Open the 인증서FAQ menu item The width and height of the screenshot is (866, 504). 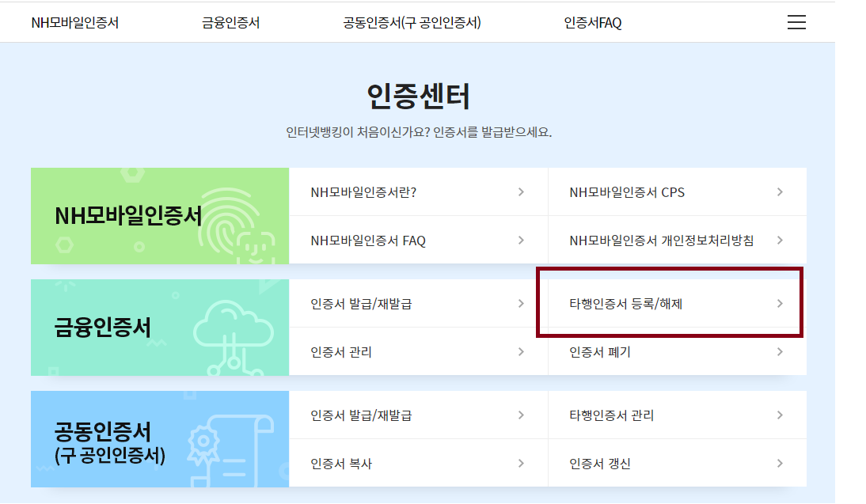(x=591, y=22)
